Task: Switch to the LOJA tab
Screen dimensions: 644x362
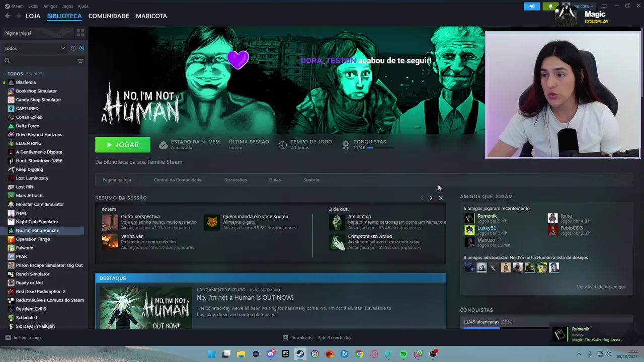Action: coord(33,16)
